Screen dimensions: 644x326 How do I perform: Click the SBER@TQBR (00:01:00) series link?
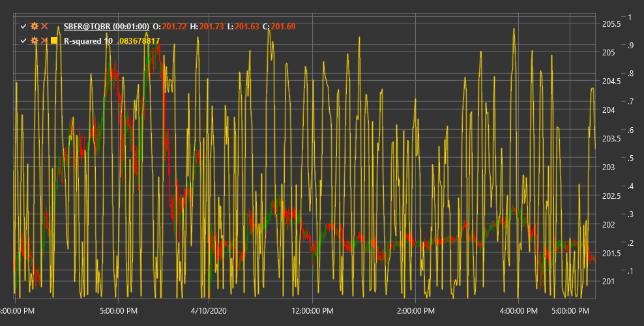[x=106, y=27]
